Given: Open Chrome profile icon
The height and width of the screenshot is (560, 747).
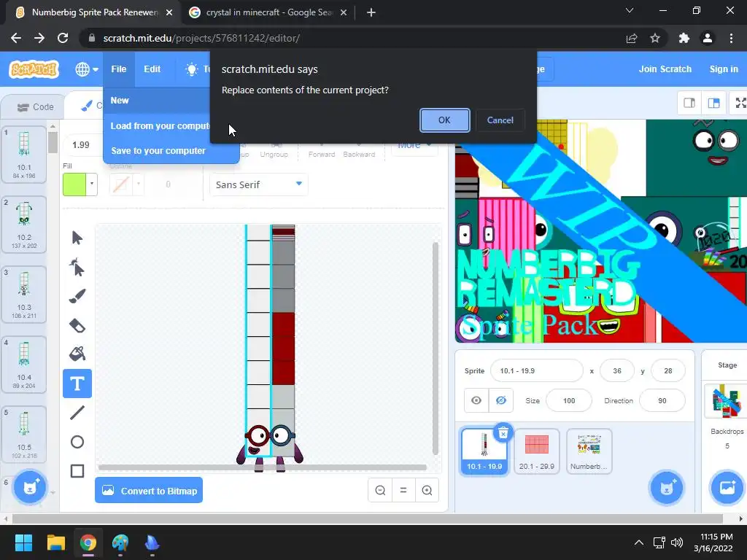Looking at the screenshot, I should pyautogui.click(x=708, y=38).
